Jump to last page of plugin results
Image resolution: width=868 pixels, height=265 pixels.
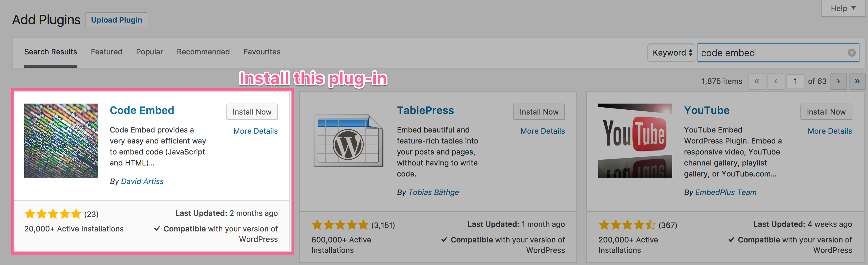[857, 81]
